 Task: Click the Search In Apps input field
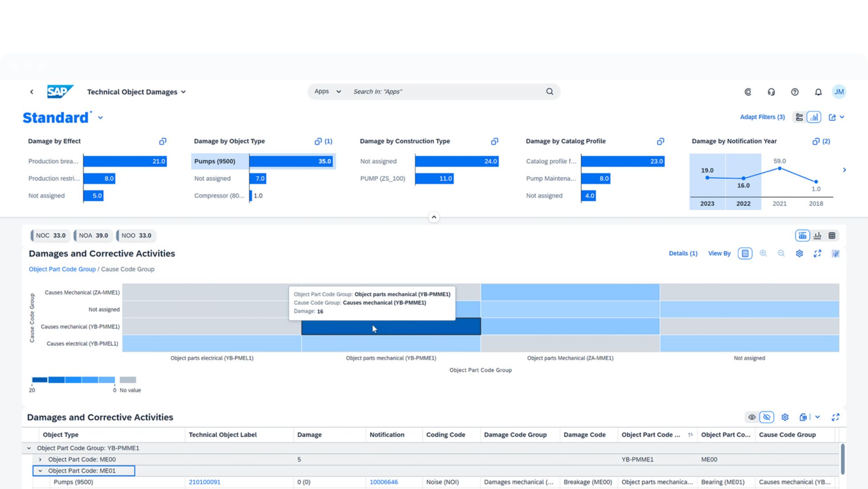pyautogui.click(x=444, y=92)
